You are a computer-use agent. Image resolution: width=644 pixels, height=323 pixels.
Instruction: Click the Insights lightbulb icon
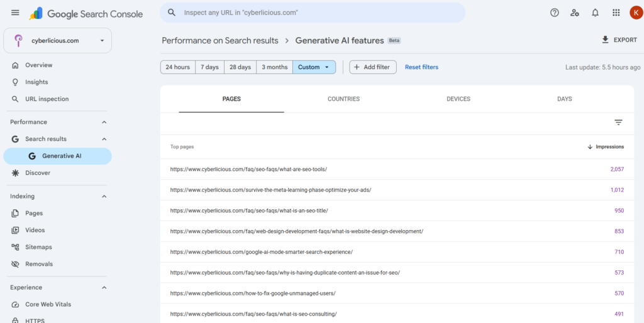click(15, 82)
